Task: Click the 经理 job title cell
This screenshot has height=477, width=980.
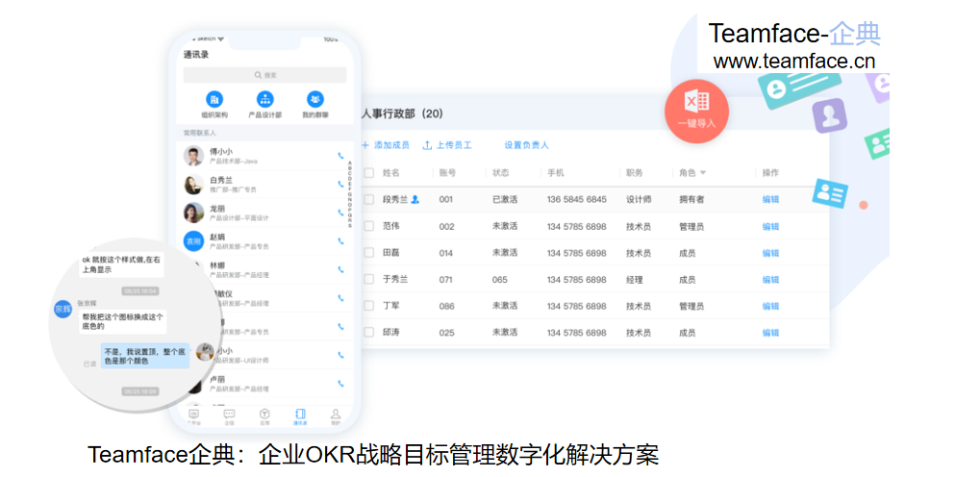Action: pyautogui.click(x=634, y=280)
